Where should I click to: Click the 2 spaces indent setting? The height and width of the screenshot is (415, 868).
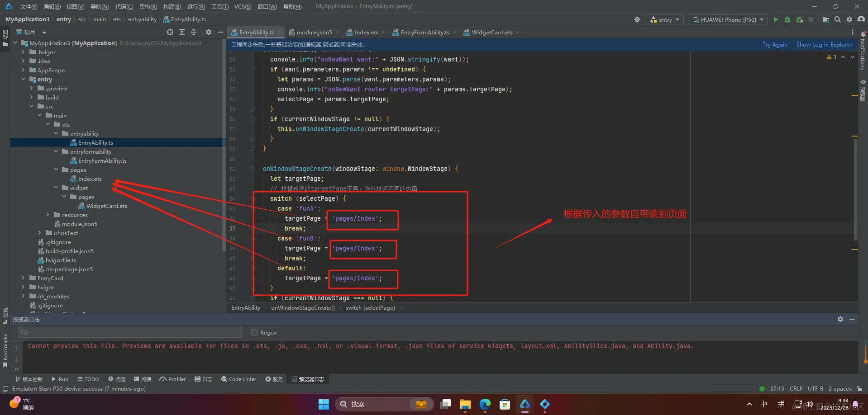point(840,389)
